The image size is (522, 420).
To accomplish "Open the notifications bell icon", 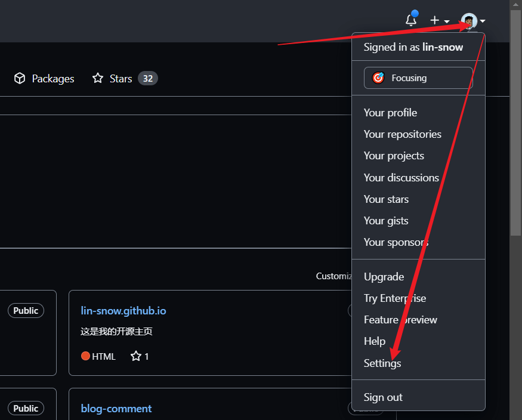I will (x=411, y=20).
